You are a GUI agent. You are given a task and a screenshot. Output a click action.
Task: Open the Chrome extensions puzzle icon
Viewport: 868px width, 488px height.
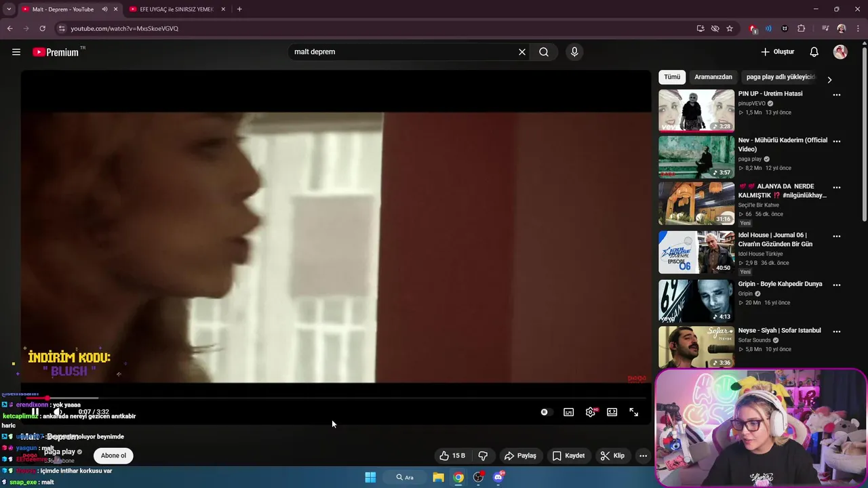tap(802, 28)
